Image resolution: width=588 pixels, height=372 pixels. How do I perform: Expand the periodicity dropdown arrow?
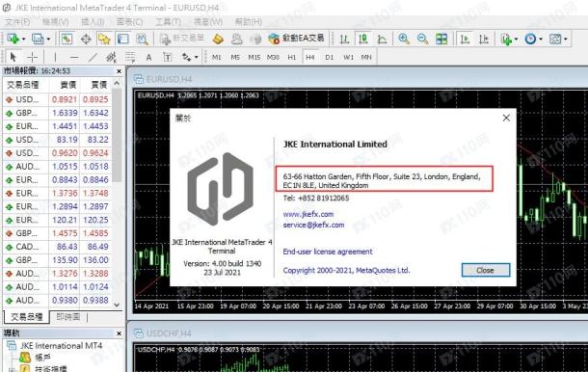click(x=541, y=39)
